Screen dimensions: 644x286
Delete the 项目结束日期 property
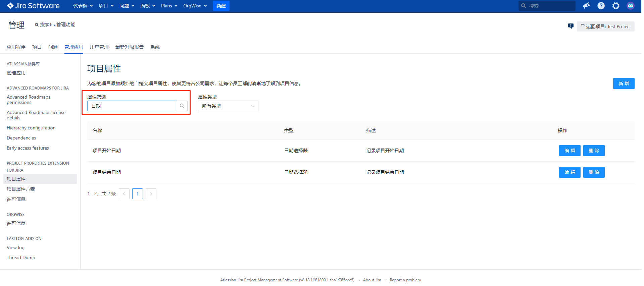click(x=594, y=172)
